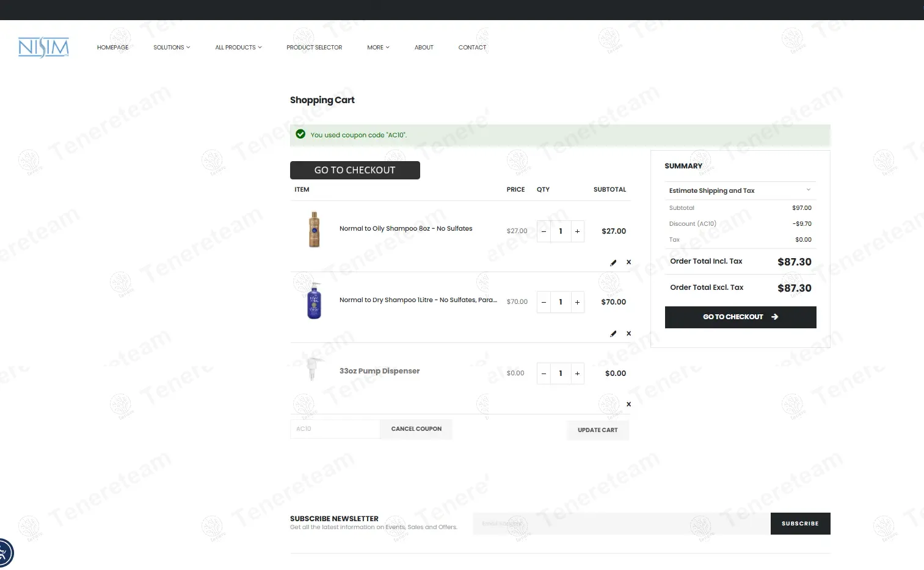Go to the About page
This screenshot has height=570, width=924.
tap(424, 47)
